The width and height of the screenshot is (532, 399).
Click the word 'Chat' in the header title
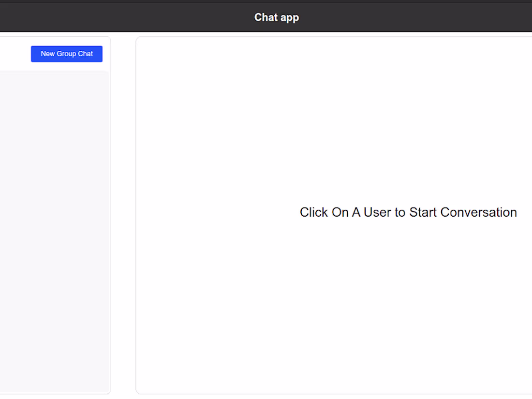coord(266,17)
